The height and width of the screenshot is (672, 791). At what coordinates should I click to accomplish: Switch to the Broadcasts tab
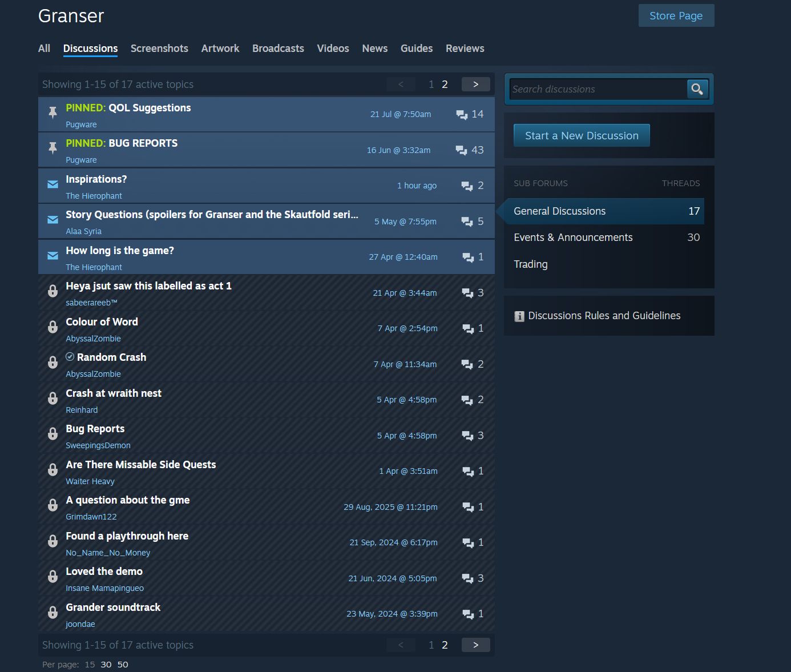tap(278, 49)
